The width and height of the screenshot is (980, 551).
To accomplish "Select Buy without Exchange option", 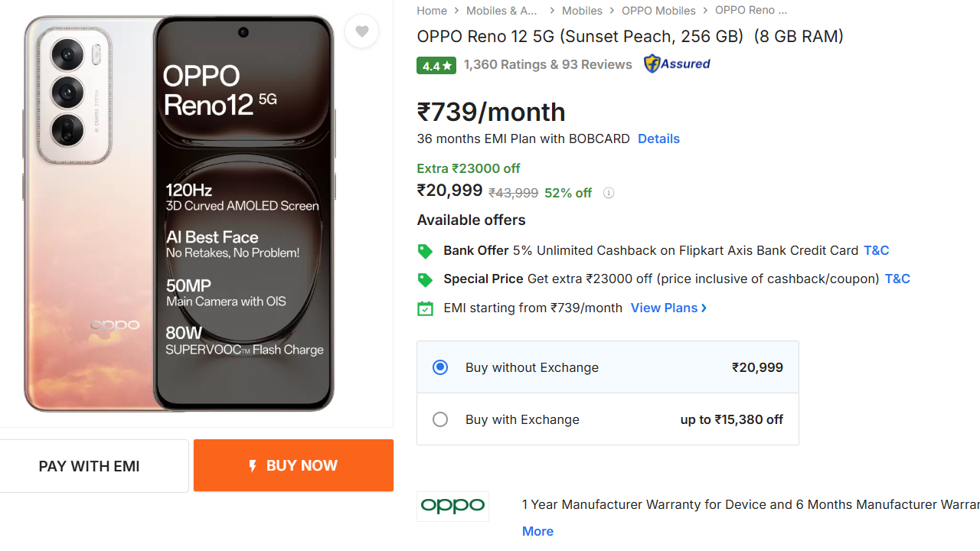I will (440, 367).
